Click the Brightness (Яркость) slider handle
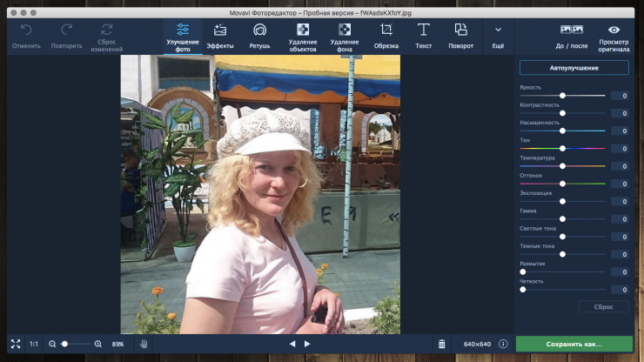 (562, 96)
